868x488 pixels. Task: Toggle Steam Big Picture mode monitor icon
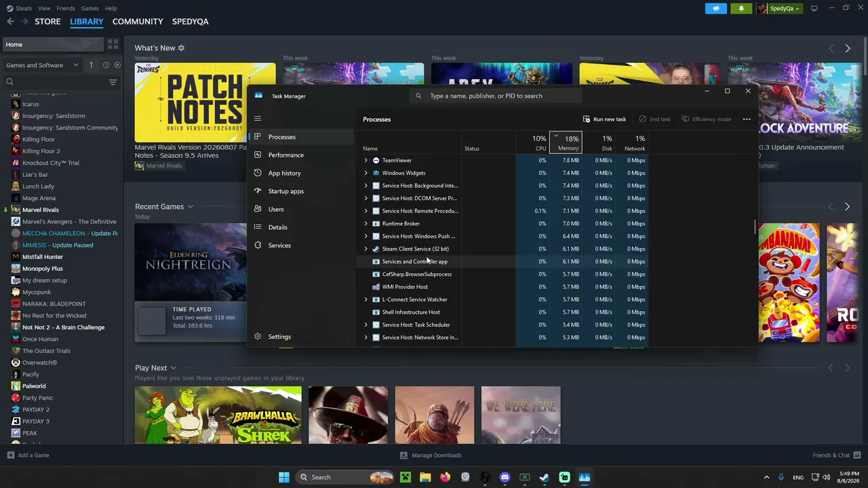(814, 8)
